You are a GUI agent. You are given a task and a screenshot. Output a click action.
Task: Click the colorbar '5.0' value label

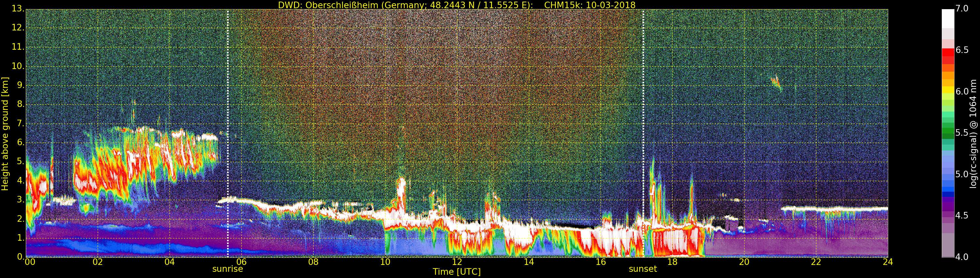(x=962, y=174)
